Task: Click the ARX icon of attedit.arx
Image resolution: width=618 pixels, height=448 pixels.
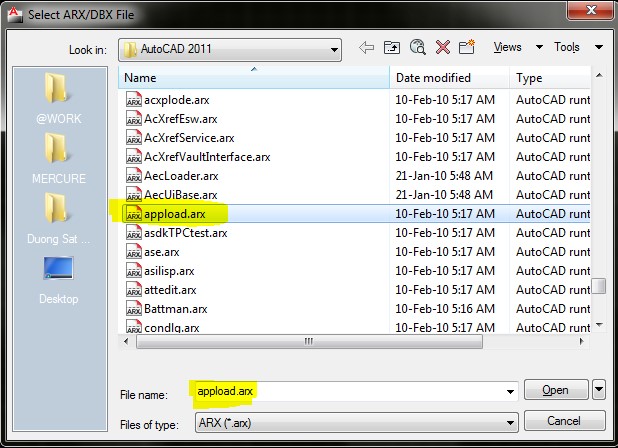Action: coord(134,290)
